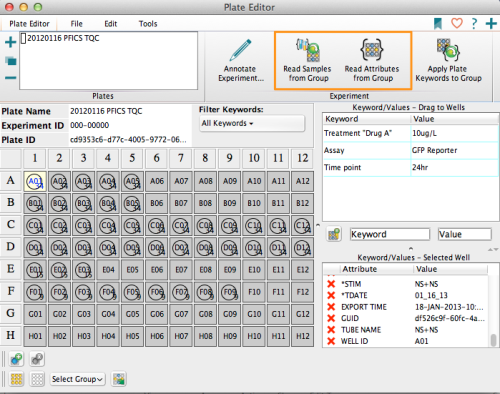
Task: Click the heart favorite icon
Action: tap(457, 23)
